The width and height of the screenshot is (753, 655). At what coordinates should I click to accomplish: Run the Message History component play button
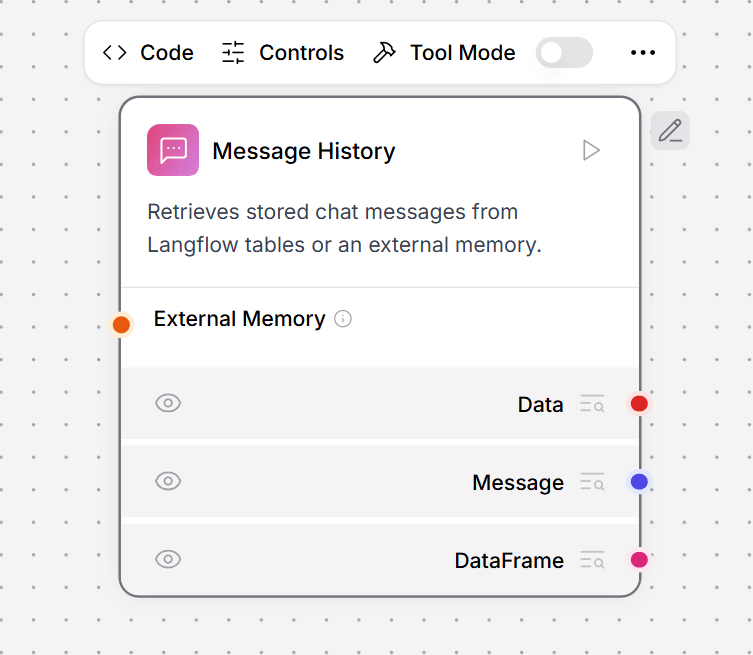click(591, 151)
